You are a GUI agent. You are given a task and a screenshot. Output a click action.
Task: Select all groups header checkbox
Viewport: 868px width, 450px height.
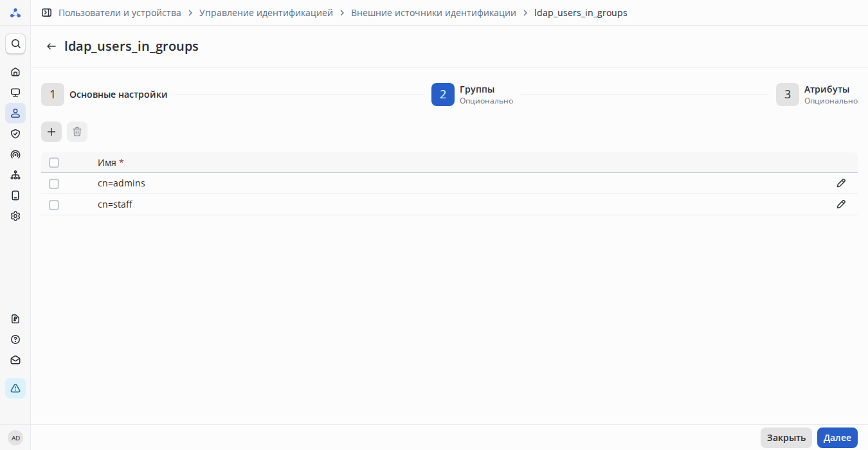tap(54, 163)
